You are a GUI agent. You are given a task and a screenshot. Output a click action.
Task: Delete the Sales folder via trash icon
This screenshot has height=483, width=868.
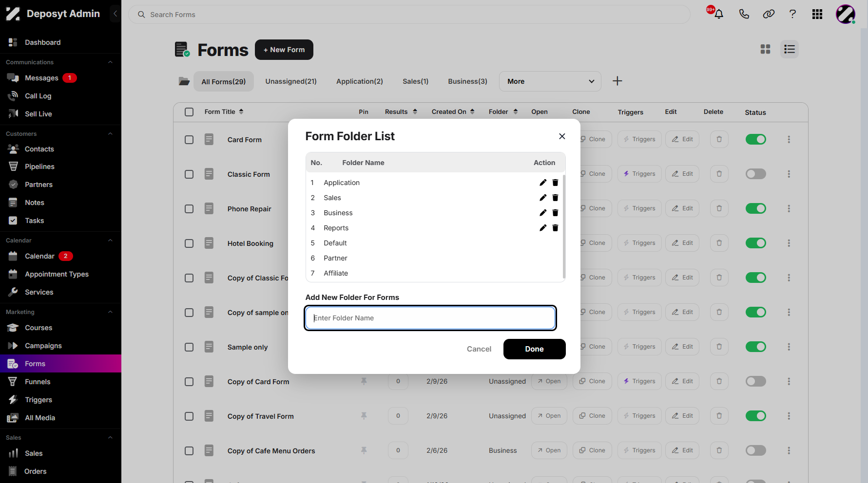tap(555, 198)
